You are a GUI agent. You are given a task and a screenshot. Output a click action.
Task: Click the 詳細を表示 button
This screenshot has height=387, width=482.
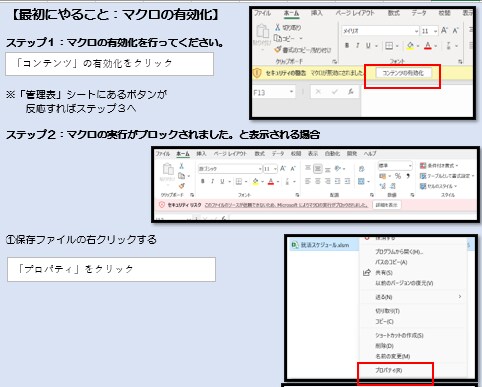point(386,205)
